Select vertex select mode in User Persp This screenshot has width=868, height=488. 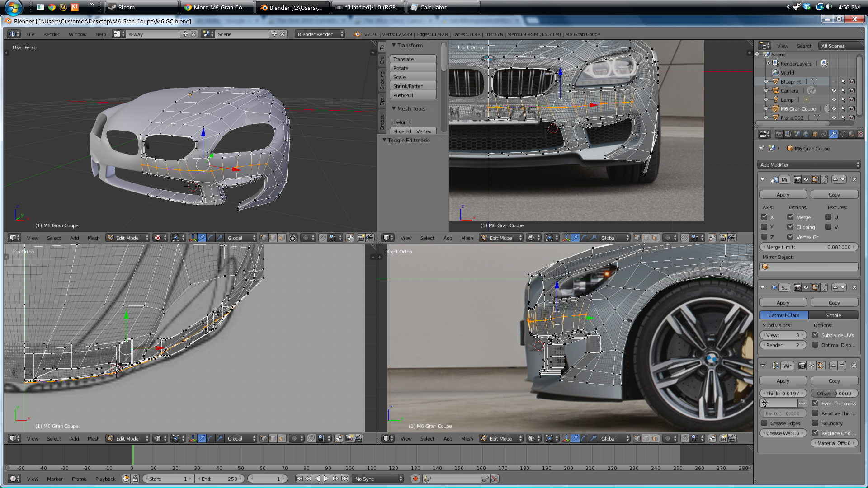(x=264, y=238)
